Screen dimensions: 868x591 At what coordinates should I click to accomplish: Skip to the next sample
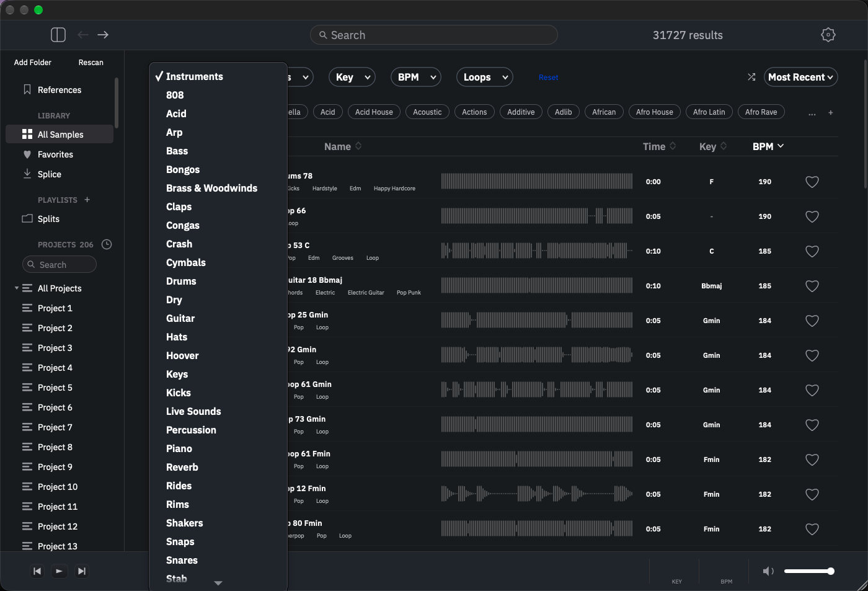point(81,571)
